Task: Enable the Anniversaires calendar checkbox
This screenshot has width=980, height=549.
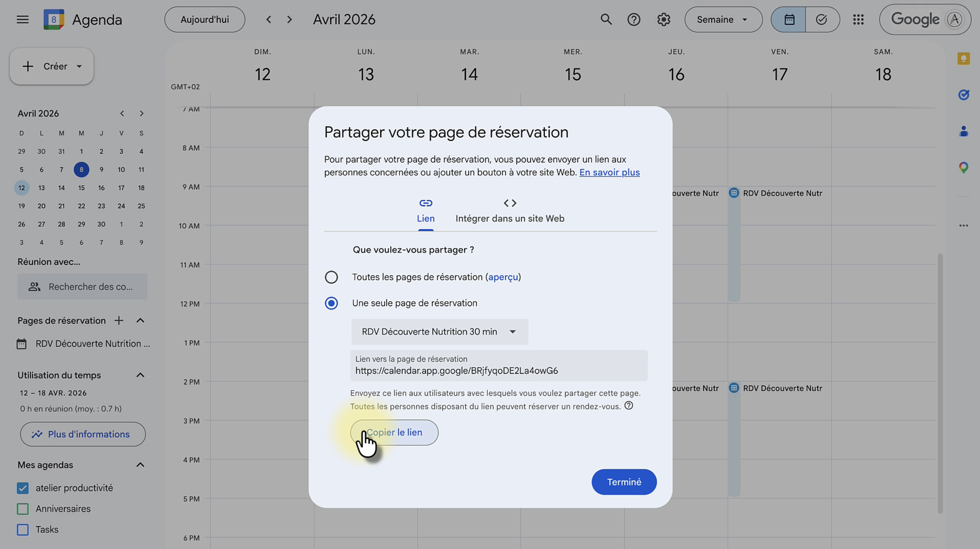Action: tap(23, 509)
